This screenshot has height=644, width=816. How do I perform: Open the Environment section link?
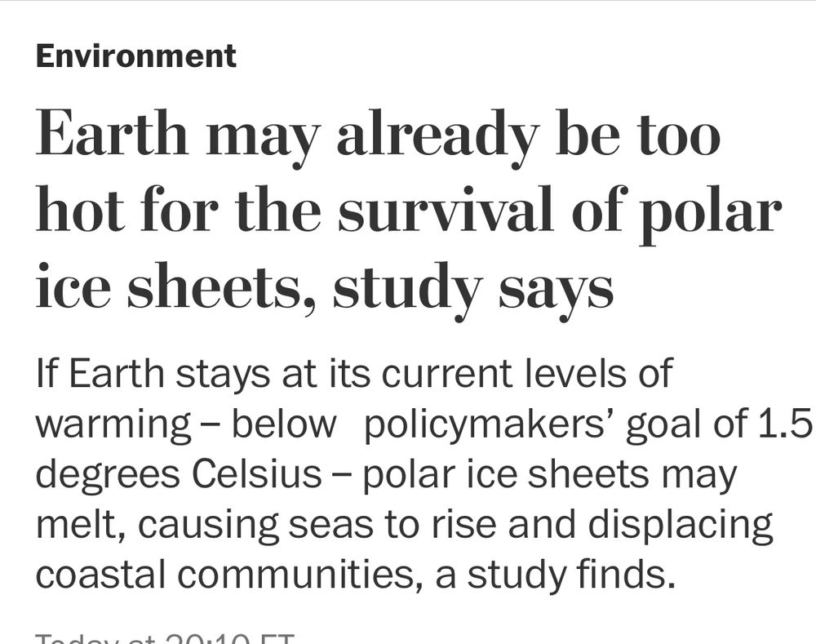pos(135,56)
